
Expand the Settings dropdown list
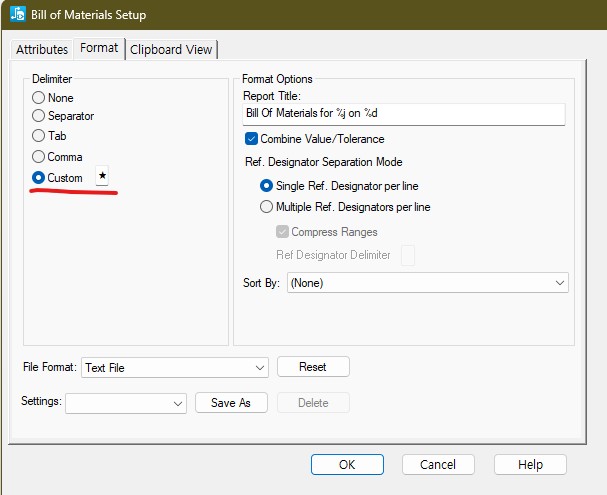[x=126, y=403]
